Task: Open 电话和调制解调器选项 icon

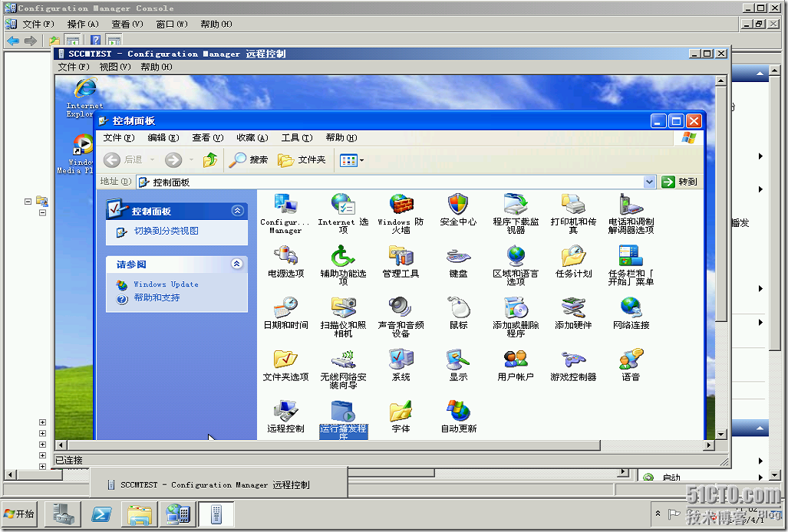Action: (x=631, y=214)
